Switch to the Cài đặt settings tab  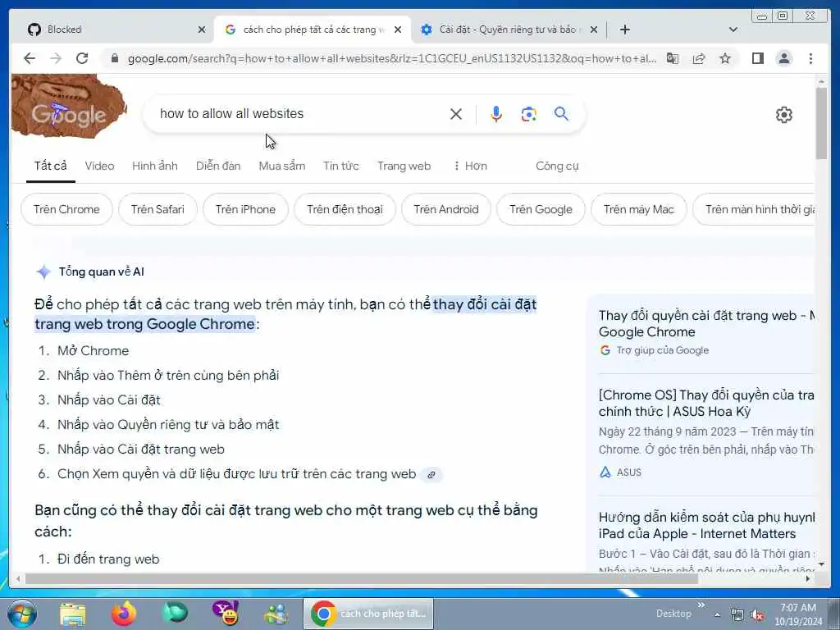point(509,30)
